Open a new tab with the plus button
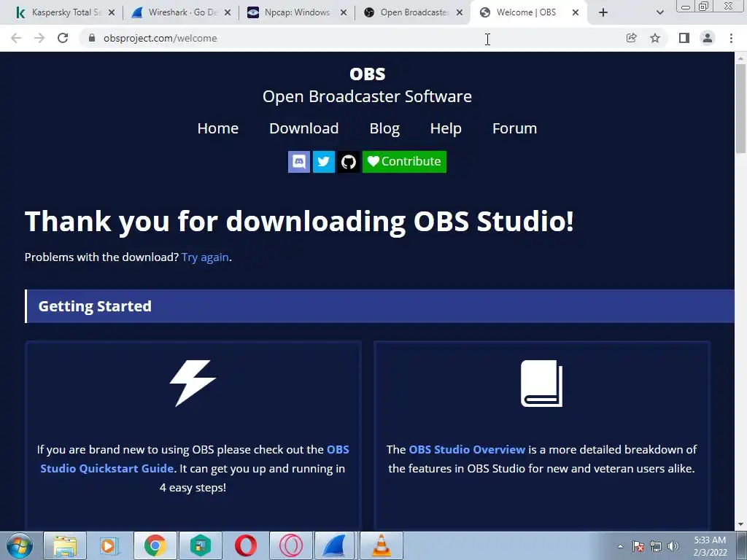 tap(603, 12)
